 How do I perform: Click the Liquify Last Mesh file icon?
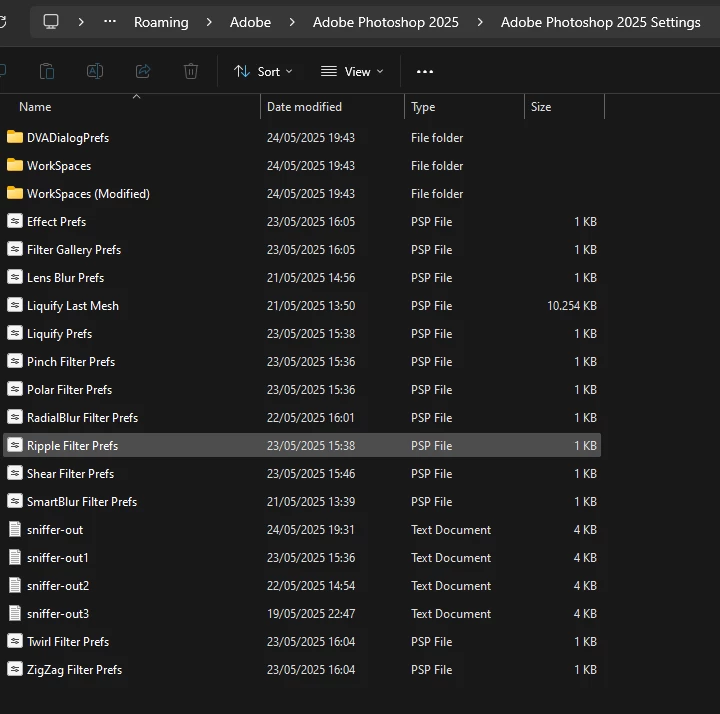click(x=15, y=305)
